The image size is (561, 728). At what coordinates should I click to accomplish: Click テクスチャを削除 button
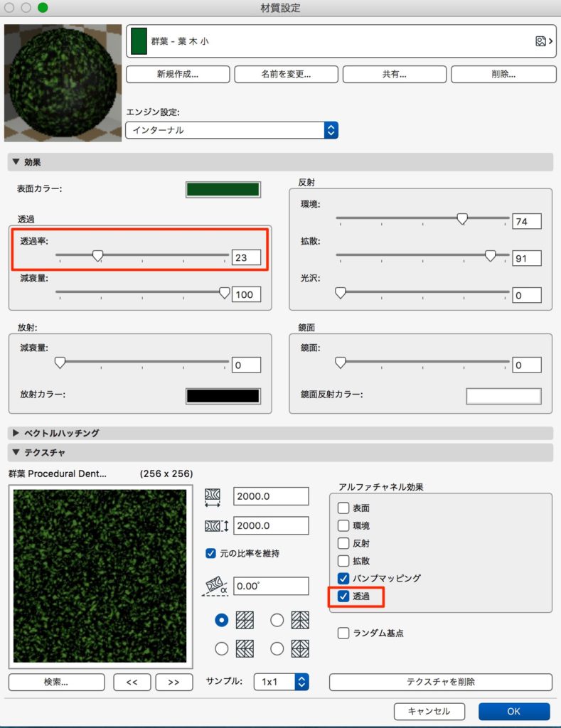coord(441,682)
